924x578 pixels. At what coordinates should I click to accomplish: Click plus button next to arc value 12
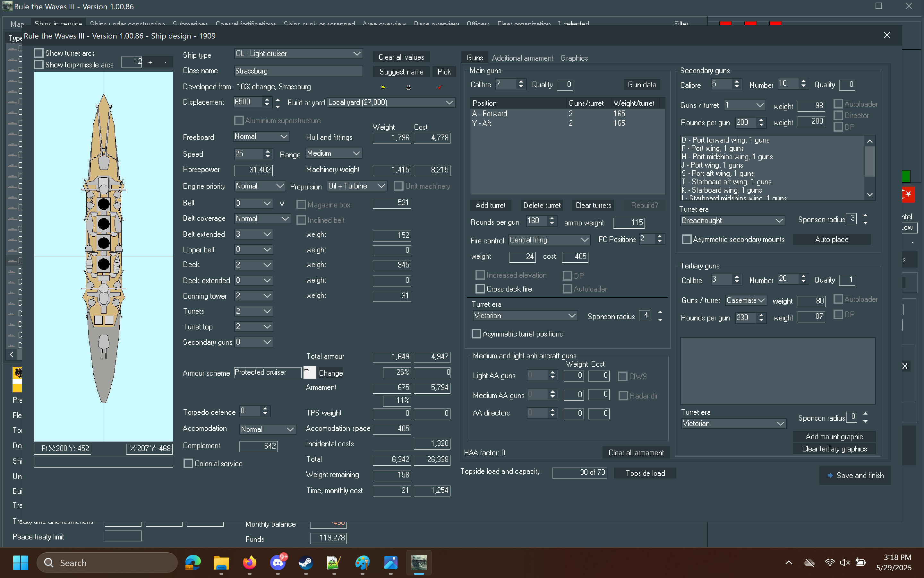click(x=150, y=62)
